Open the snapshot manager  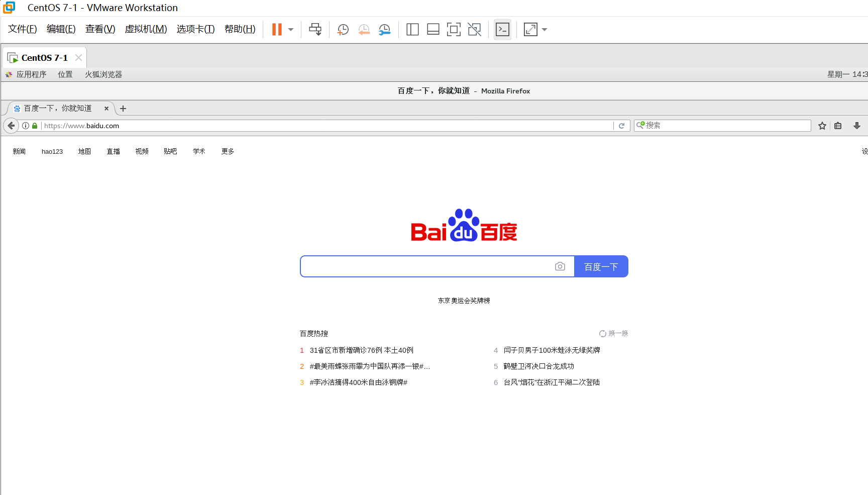click(x=385, y=29)
